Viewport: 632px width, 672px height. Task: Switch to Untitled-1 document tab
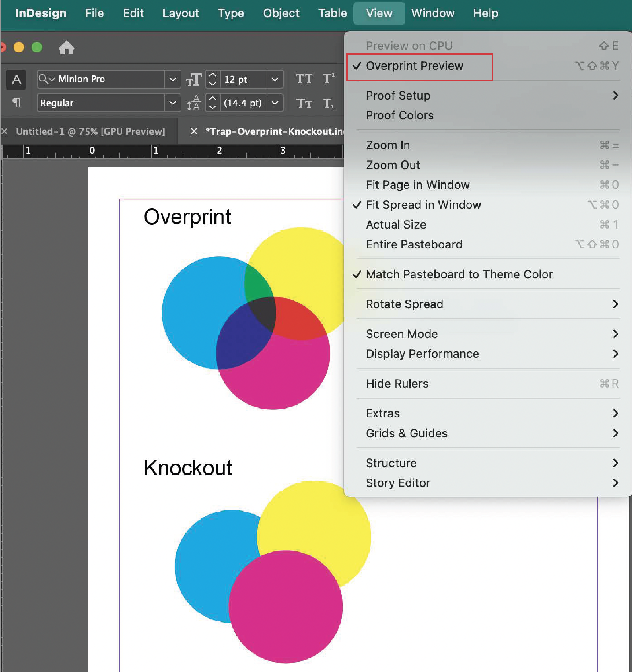[x=90, y=131]
